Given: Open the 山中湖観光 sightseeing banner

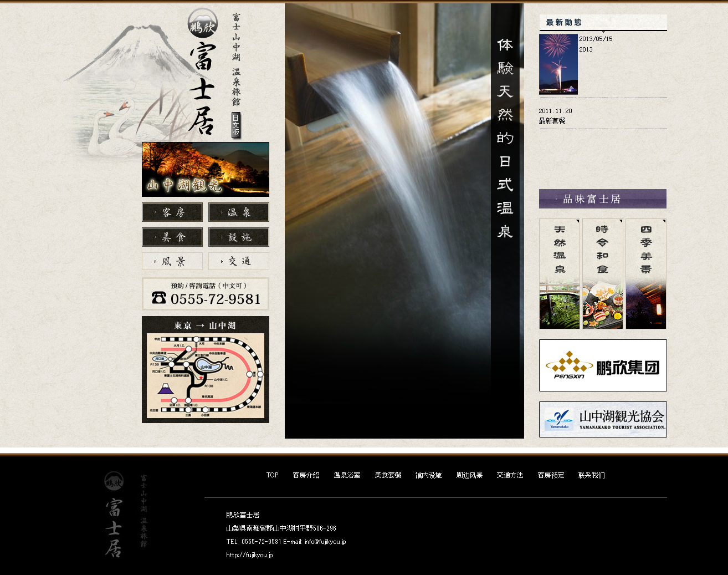Looking at the screenshot, I should (x=206, y=170).
